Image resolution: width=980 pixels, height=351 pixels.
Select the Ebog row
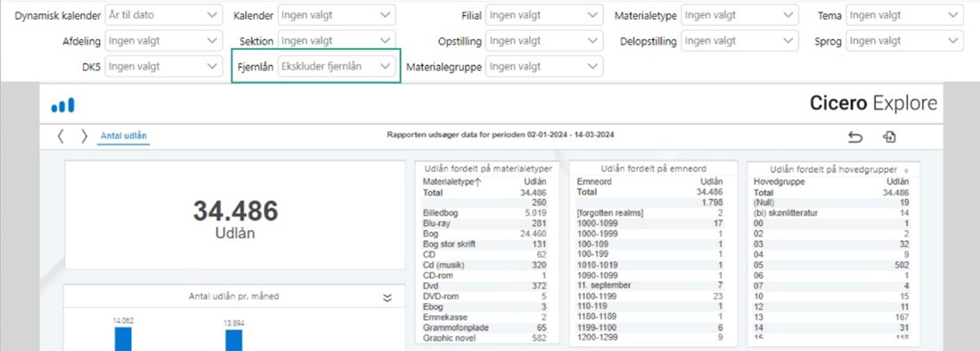(485, 306)
